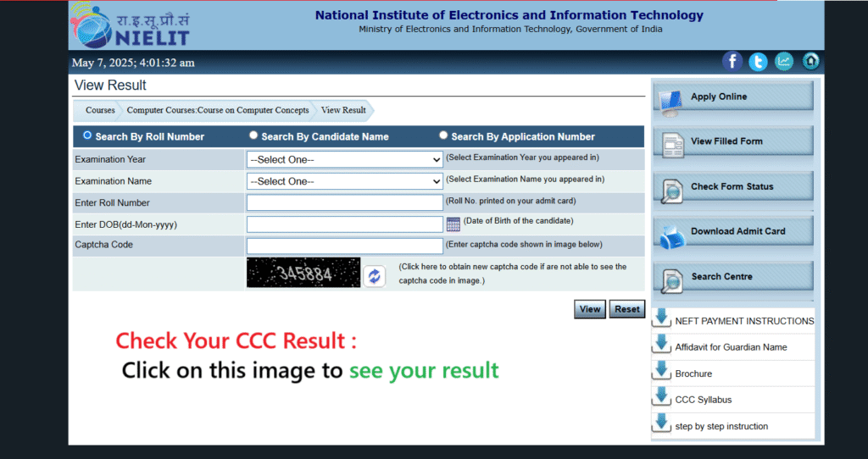Viewport: 868px width, 459px height.
Task: Click 'see your result' green text
Action: tap(424, 371)
